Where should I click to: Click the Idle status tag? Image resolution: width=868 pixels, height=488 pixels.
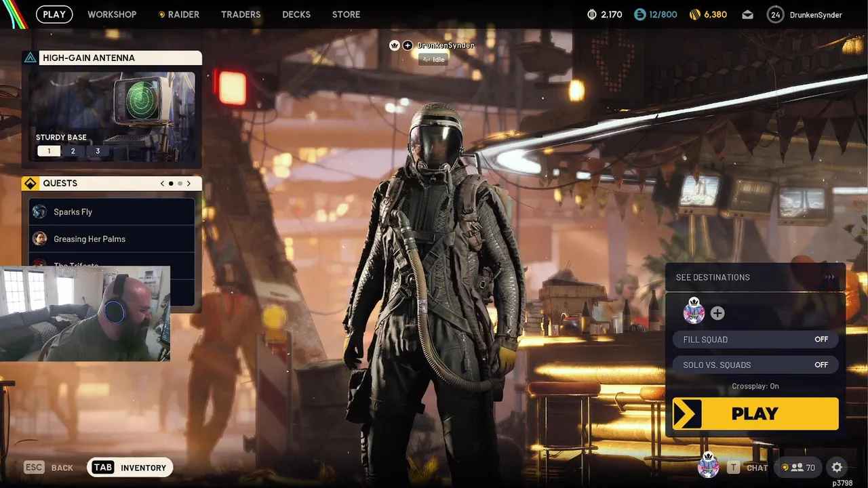point(433,60)
